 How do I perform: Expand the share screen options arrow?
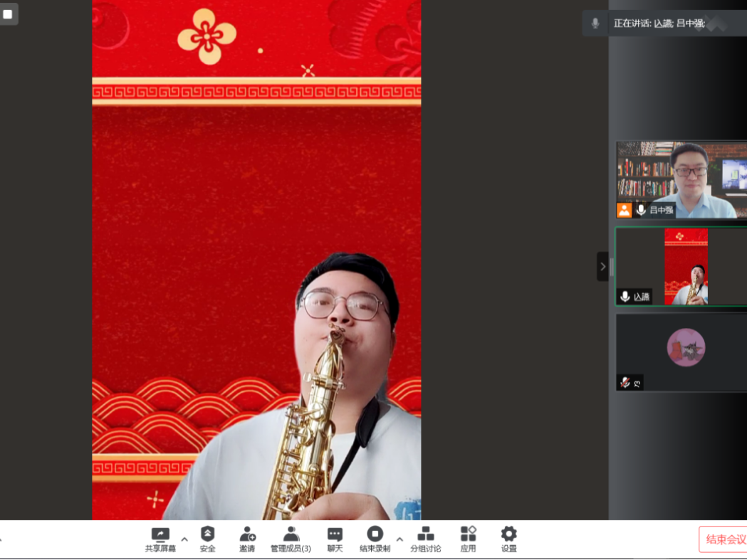(x=184, y=539)
